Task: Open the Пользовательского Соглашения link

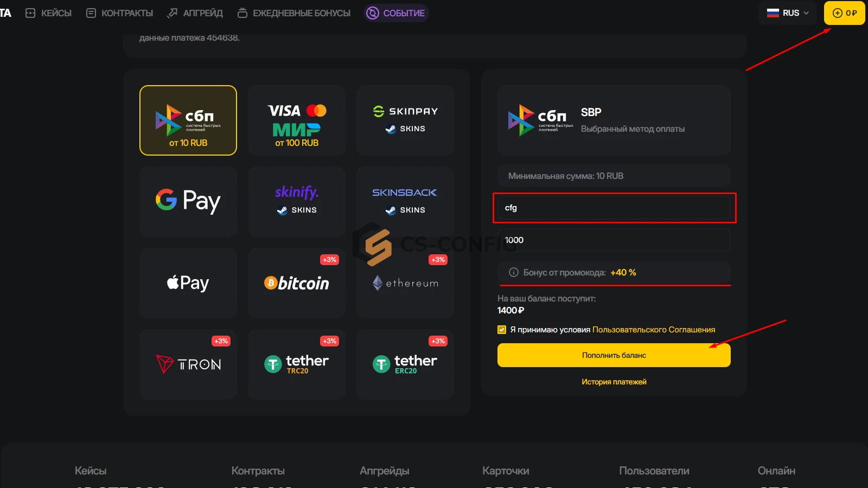Action: click(x=653, y=330)
